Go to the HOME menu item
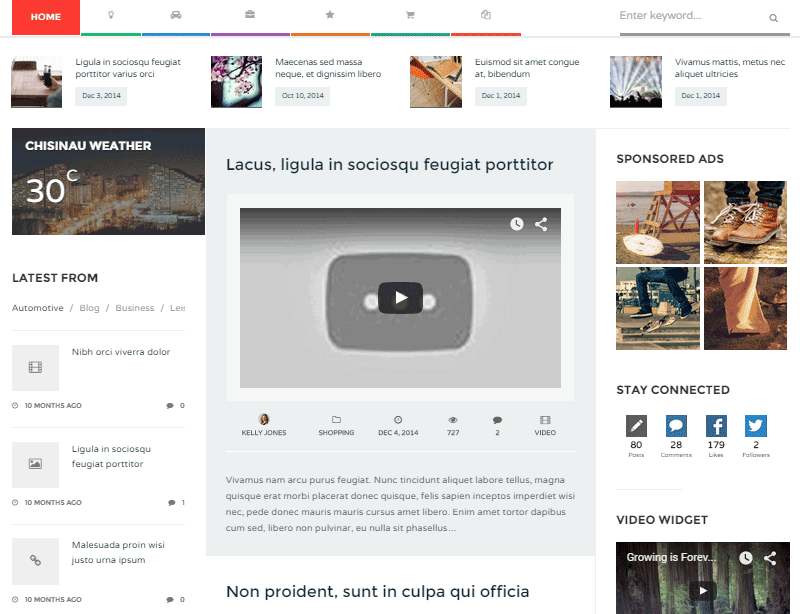This screenshot has width=800, height=614. pos(46,17)
